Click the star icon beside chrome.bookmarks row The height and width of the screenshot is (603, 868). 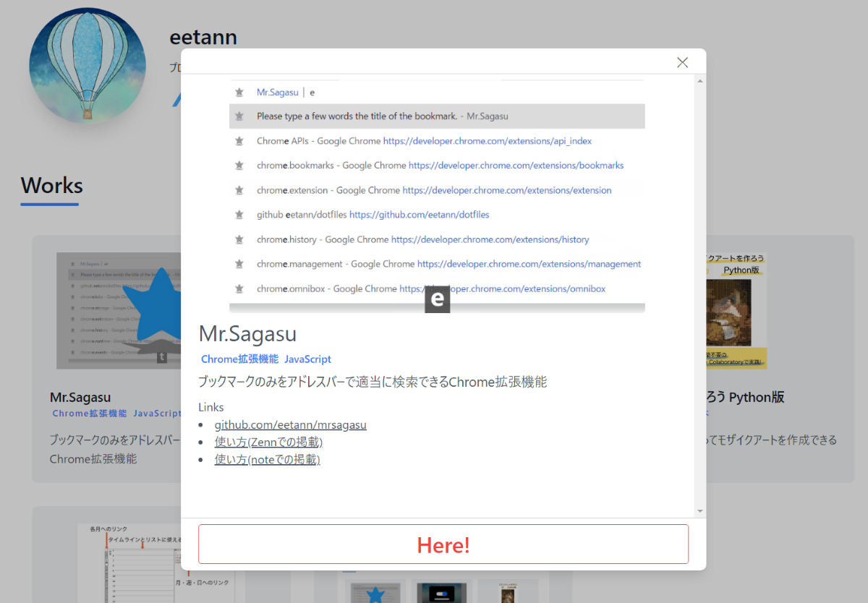pyautogui.click(x=239, y=166)
